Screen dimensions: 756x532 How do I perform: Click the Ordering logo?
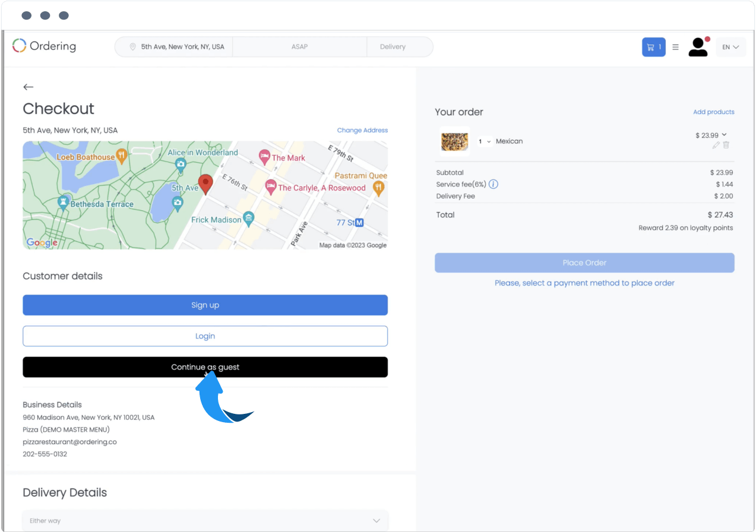[x=45, y=46]
